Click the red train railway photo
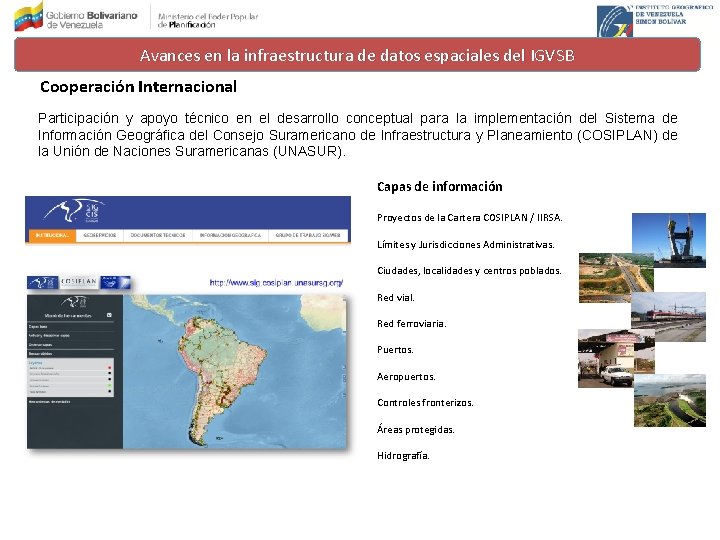This screenshot has width=720, height=540. (x=669, y=316)
